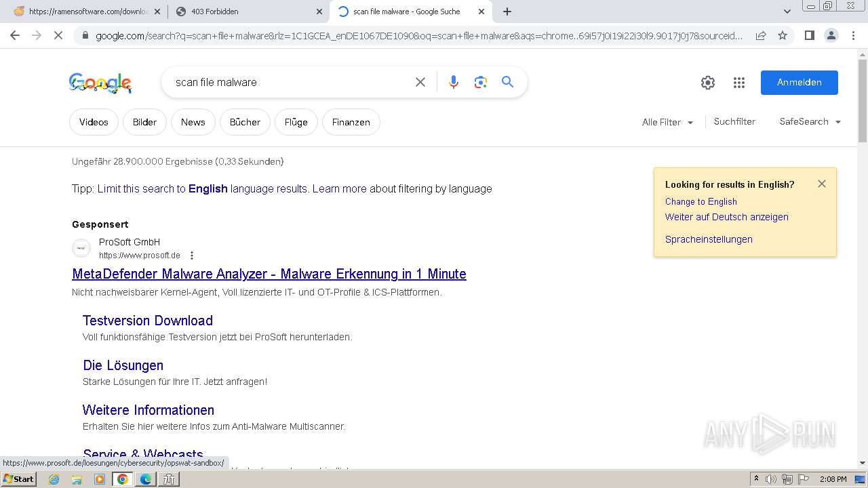This screenshot has height=488, width=868.
Task: Open Google apps grid
Action: (x=739, y=83)
